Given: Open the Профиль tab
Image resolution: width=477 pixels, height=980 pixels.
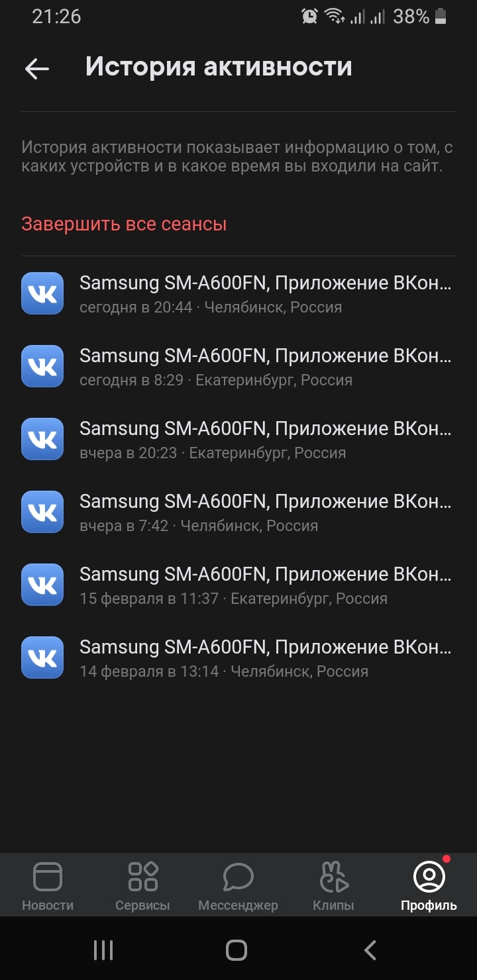Looking at the screenshot, I should [429, 885].
